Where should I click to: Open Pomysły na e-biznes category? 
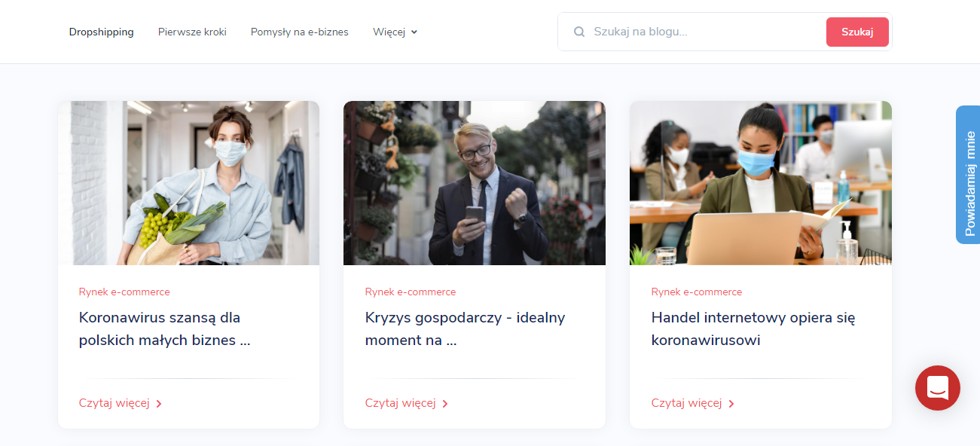[299, 32]
